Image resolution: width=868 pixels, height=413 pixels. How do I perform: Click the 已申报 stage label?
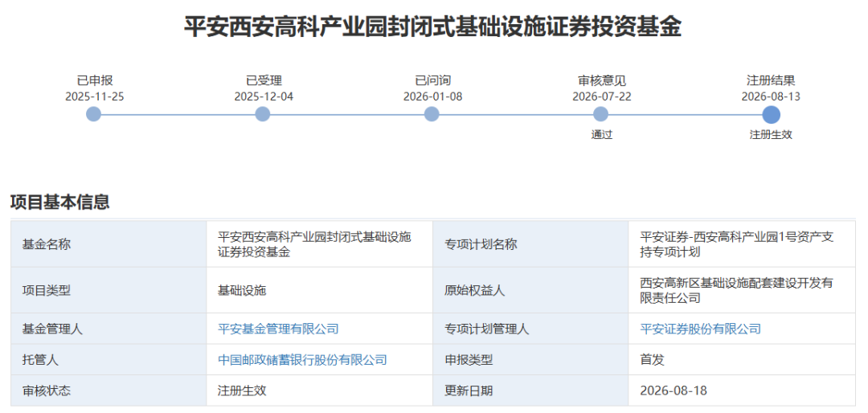point(95,81)
